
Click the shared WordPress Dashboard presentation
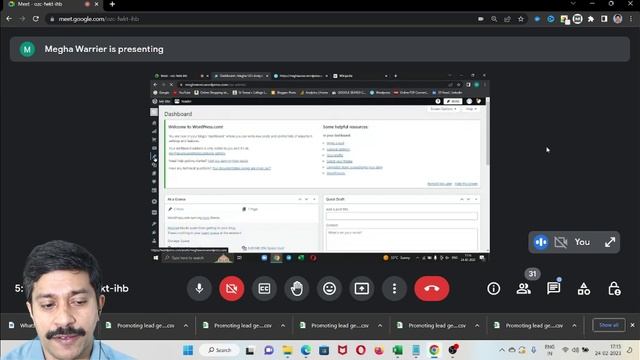coord(320,167)
